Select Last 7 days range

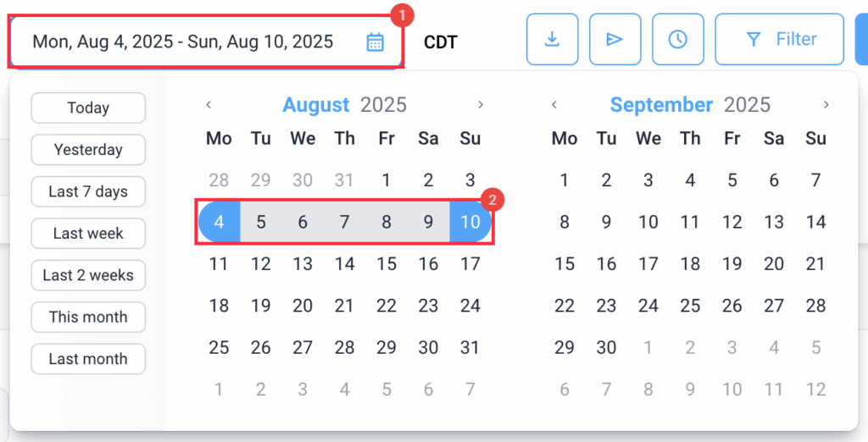[88, 191]
